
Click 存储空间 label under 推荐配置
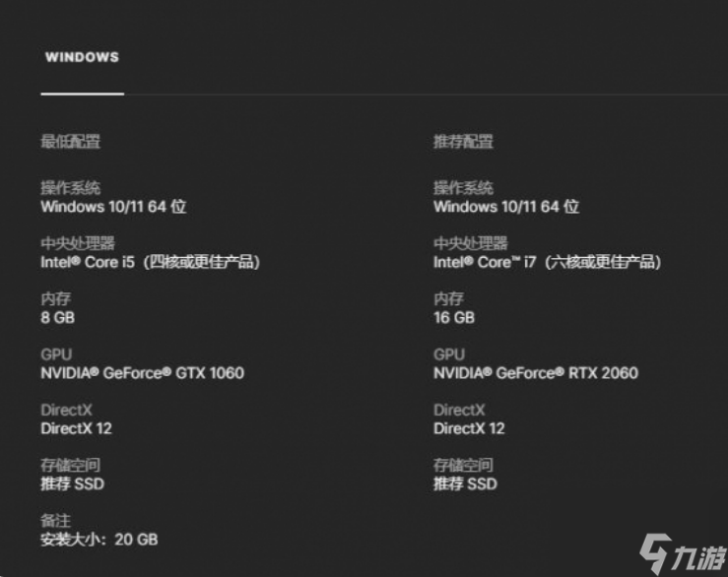463,465
